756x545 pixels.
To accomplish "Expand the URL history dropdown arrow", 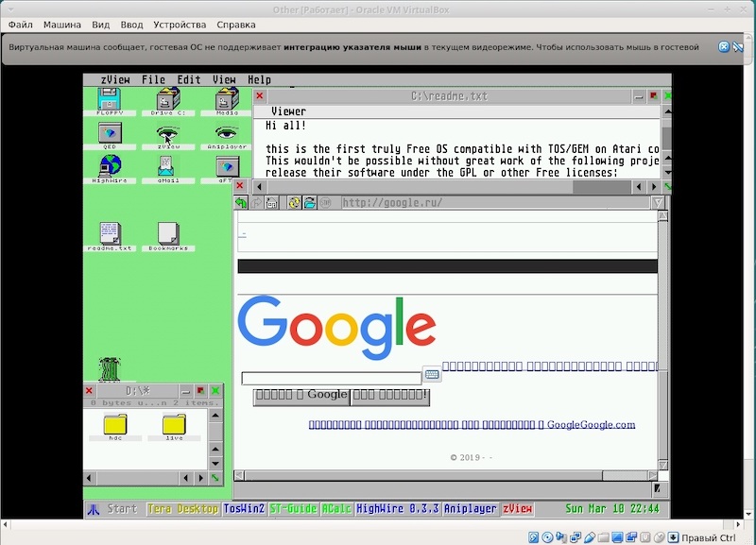I will 660,202.
